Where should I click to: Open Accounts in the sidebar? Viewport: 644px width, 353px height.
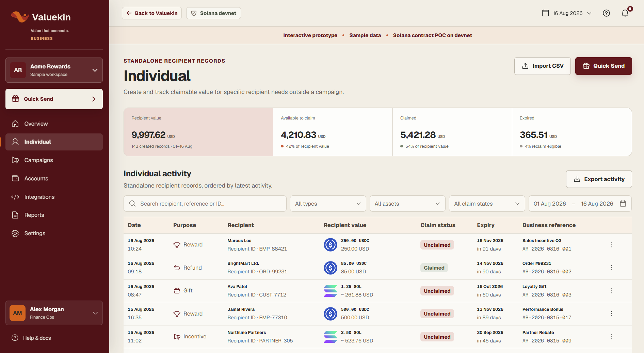[54, 178]
